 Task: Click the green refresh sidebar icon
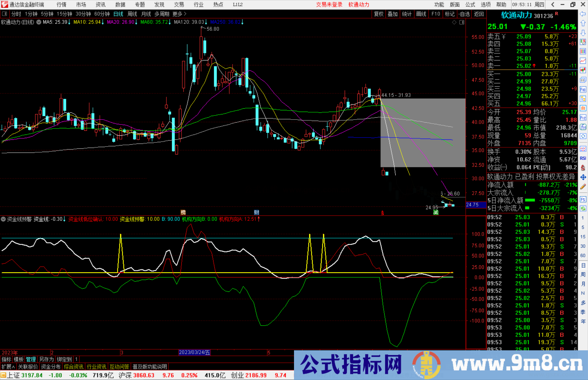click(x=583, y=209)
